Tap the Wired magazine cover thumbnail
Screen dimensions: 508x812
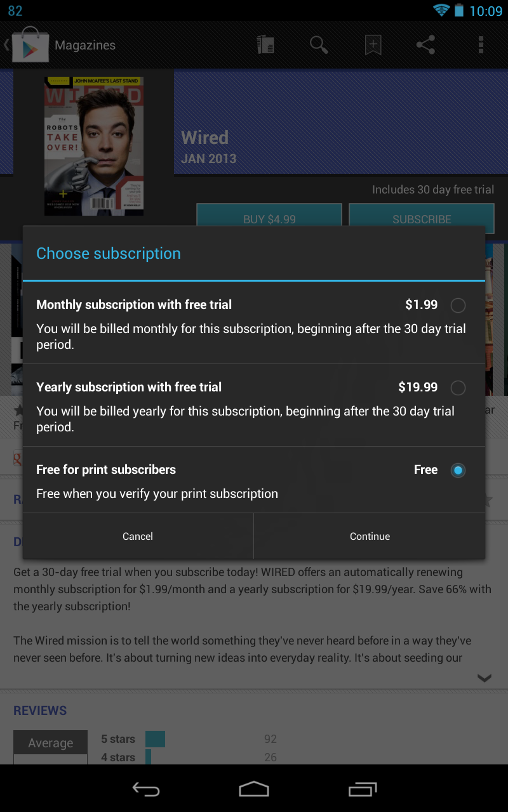94,146
